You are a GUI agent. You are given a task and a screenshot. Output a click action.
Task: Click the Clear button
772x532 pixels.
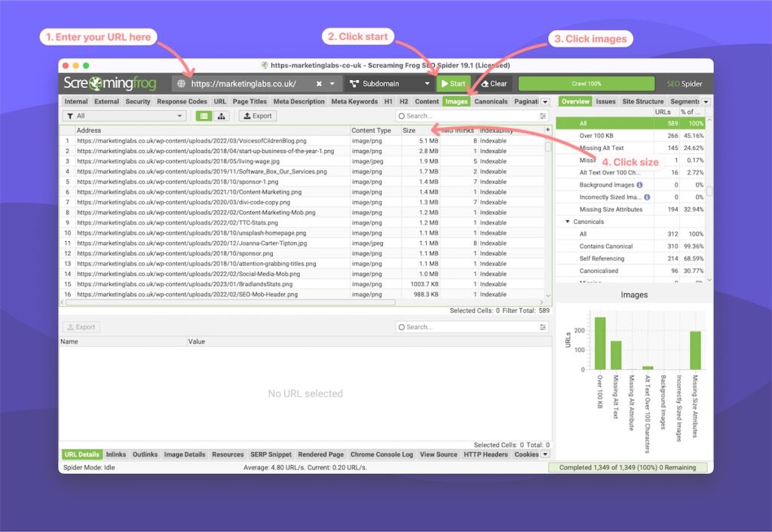coord(494,84)
